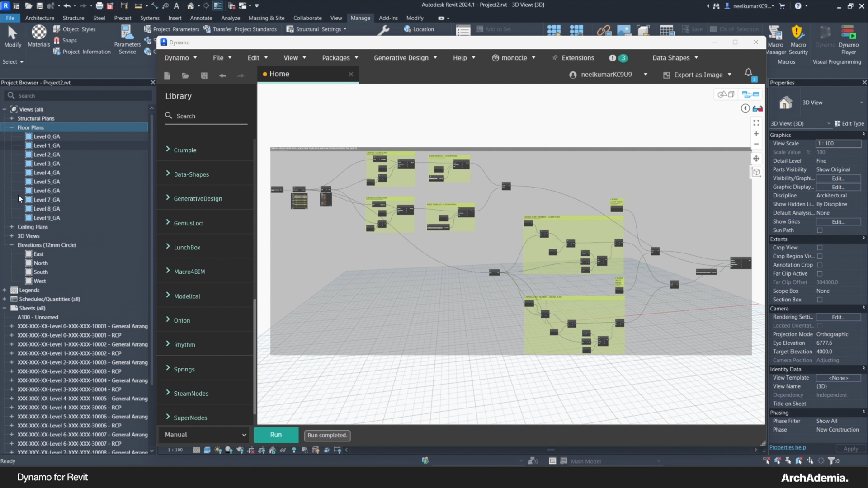Enable the Crop View checkbox
Screen dimensions: 868x488
point(820,248)
